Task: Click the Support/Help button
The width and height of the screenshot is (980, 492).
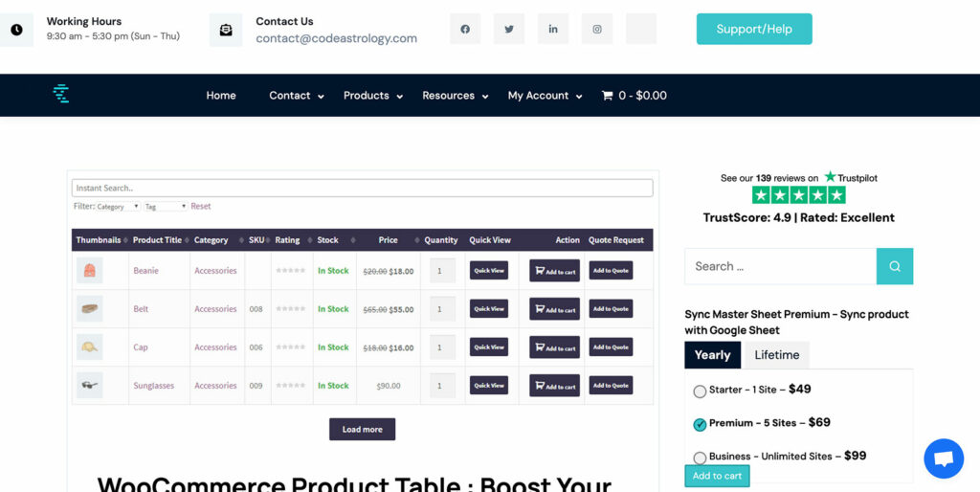Action: click(x=754, y=29)
